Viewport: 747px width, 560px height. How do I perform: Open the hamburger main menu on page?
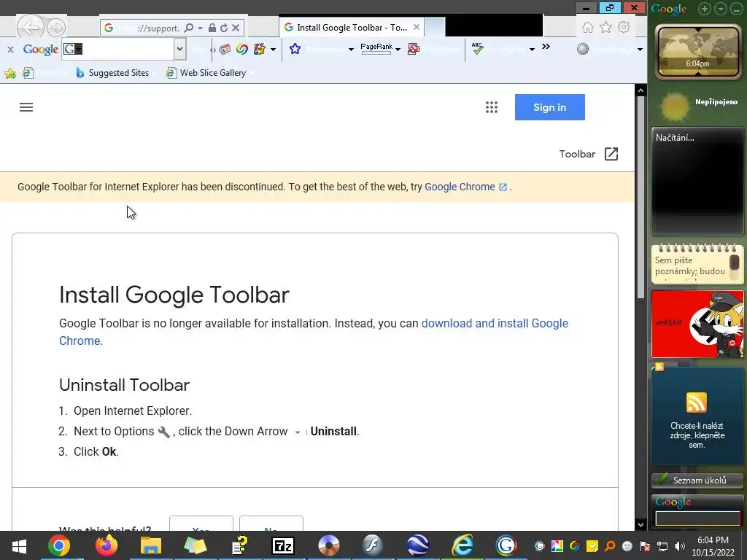26,107
